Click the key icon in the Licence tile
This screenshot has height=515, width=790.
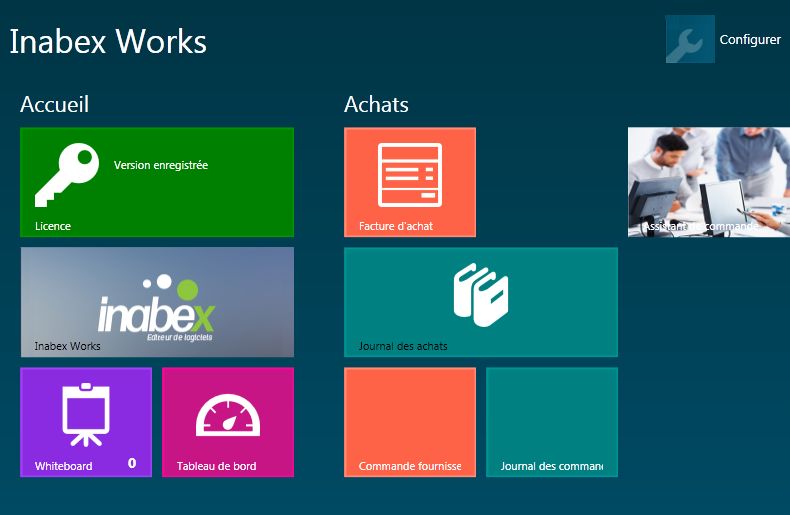(x=66, y=174)
